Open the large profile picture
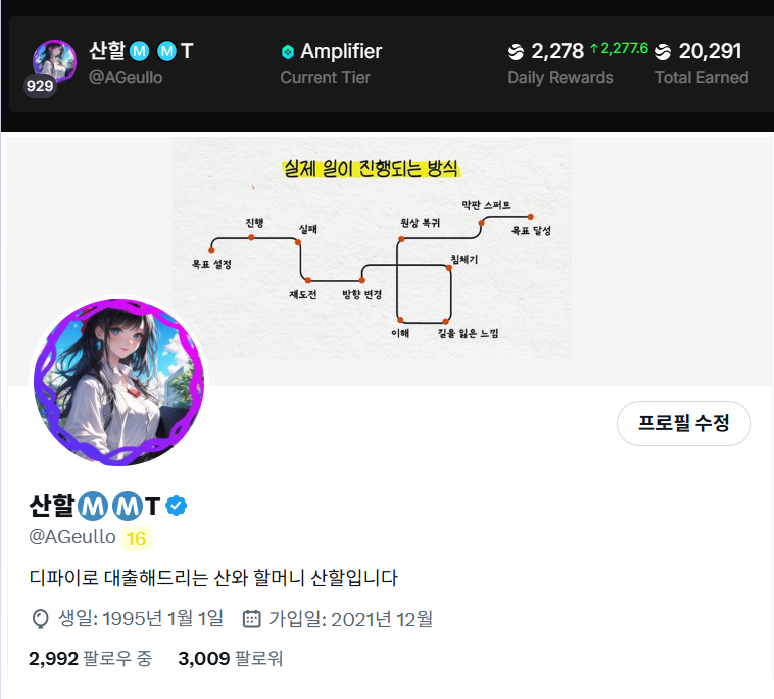This screenshot has width=774, height=699. pos(119,382)
